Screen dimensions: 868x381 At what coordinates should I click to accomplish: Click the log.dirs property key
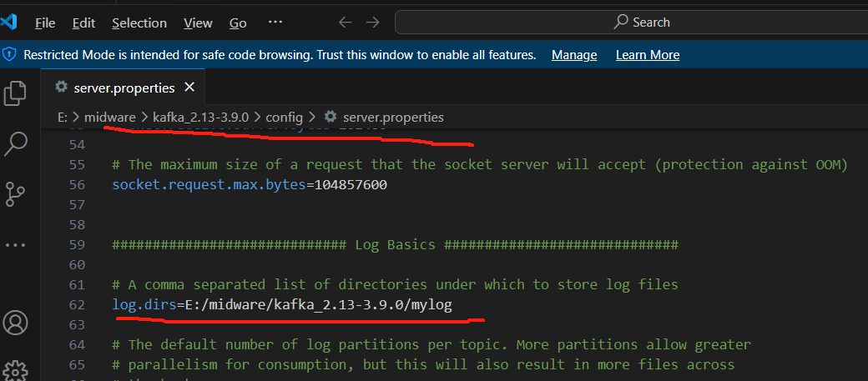coord(144,304)
